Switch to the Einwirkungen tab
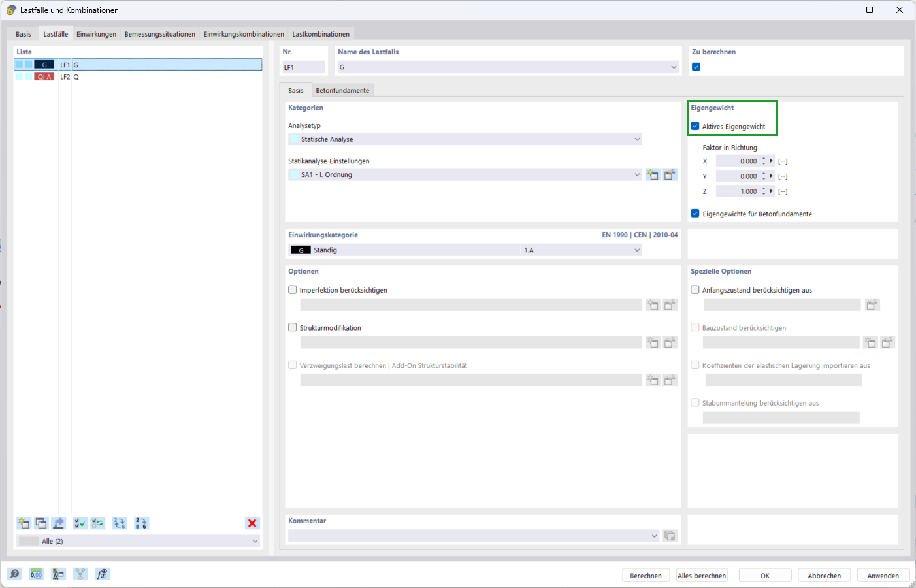This screenshot has width=916, height=588. pos(96,34)
